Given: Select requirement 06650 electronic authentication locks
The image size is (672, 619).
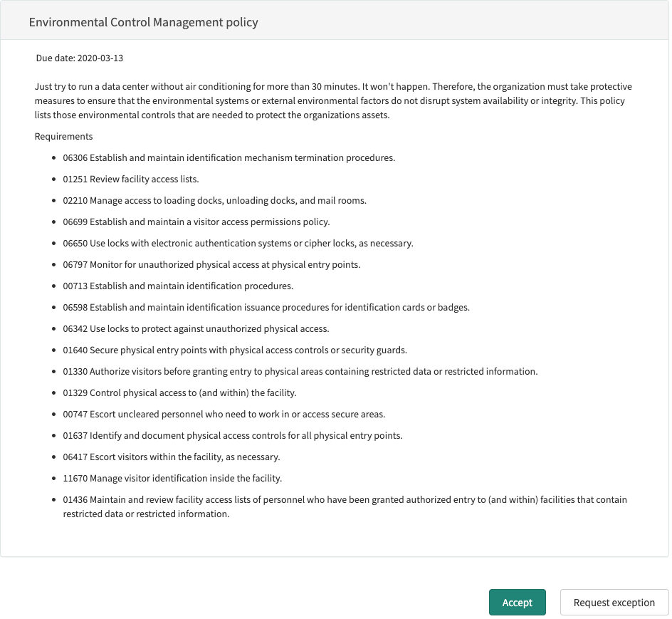Looking at the screenshot, I should pyautogui.click(x=238, y=243).
